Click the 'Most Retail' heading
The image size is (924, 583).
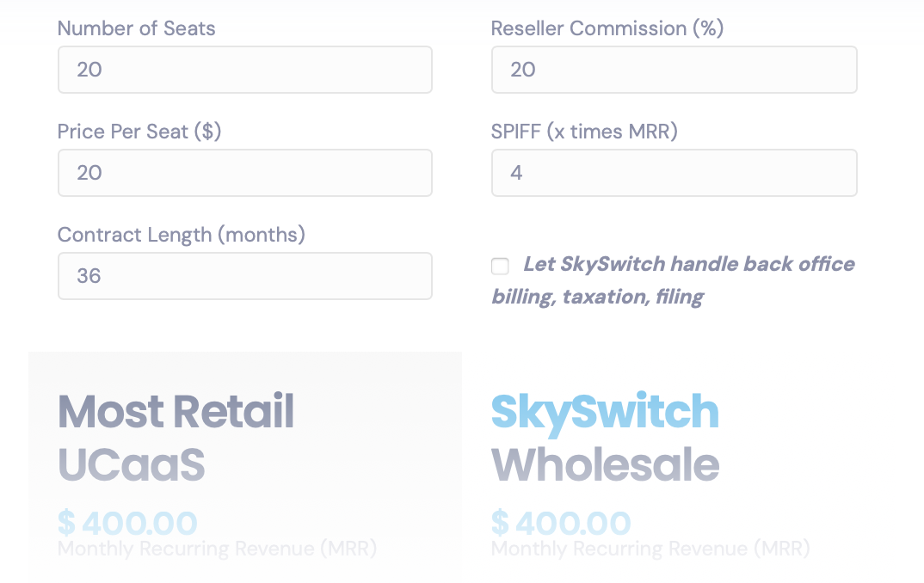pos(176,411)
